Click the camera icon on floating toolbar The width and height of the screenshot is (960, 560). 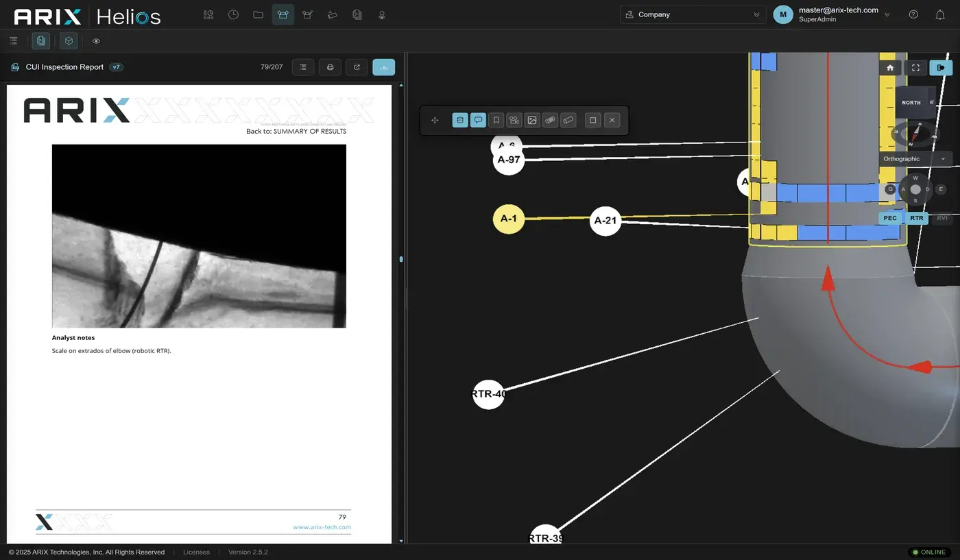point(514,121)
